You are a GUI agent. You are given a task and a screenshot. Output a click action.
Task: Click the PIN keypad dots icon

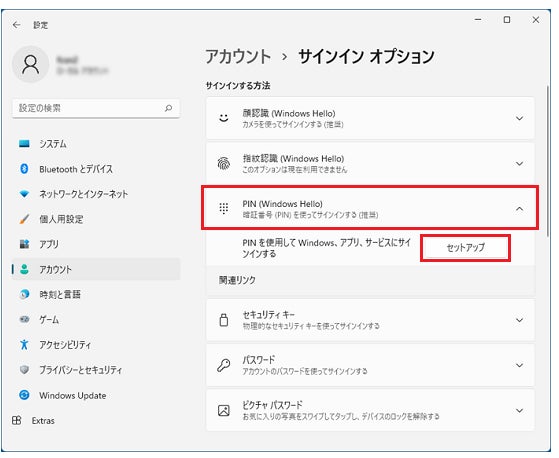(x=224, y=209)
